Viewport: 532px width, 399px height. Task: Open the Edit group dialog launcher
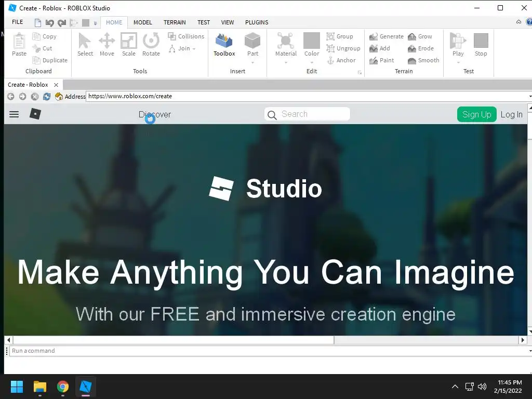(x=360, y=72)
